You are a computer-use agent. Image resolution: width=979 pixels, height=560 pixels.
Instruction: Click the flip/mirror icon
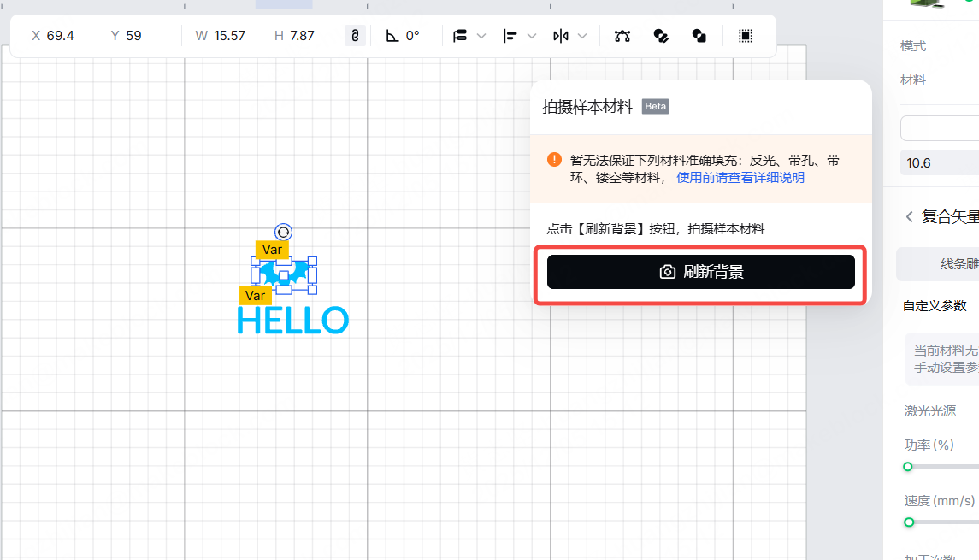pyautogui.click(x=561, y=36)
